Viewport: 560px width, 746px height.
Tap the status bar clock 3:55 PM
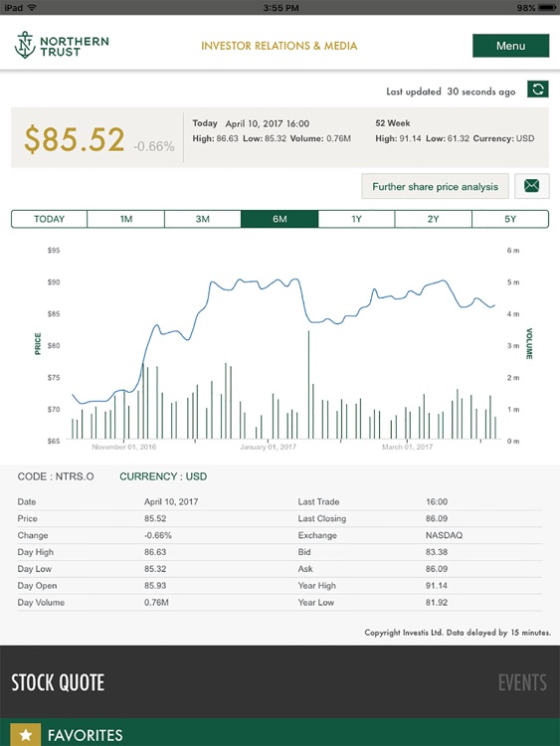[280, 8]
